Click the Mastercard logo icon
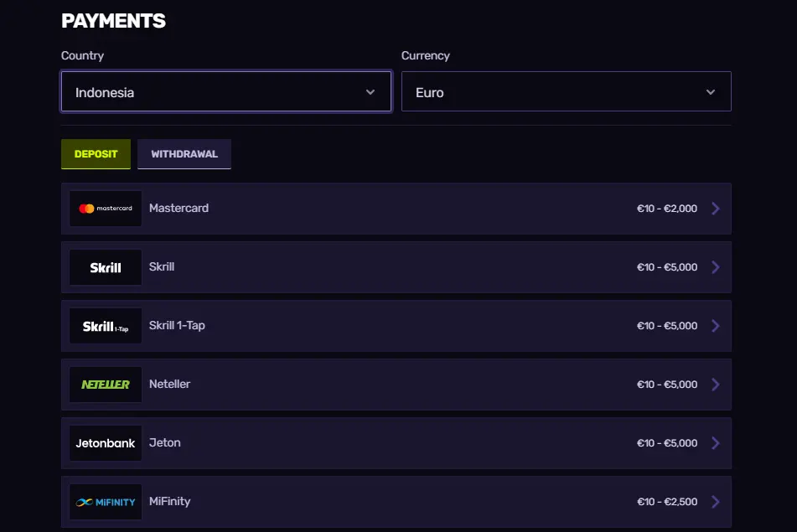Screen dimensions: 797x532 105,208
